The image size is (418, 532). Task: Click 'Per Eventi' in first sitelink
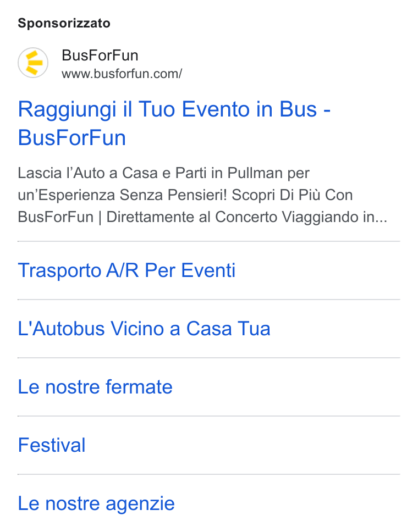pos(190,270)
